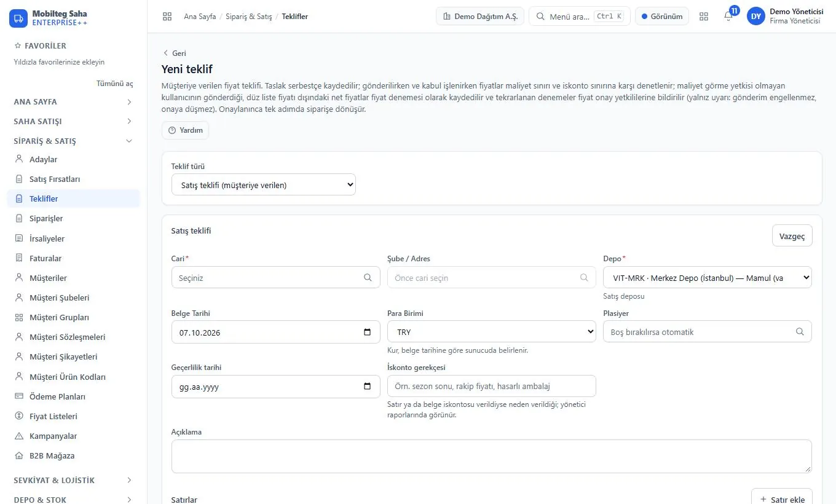Click the Şube / Adres input field
The height and width of the screenshot is (504, 836).
click(492, 277)
